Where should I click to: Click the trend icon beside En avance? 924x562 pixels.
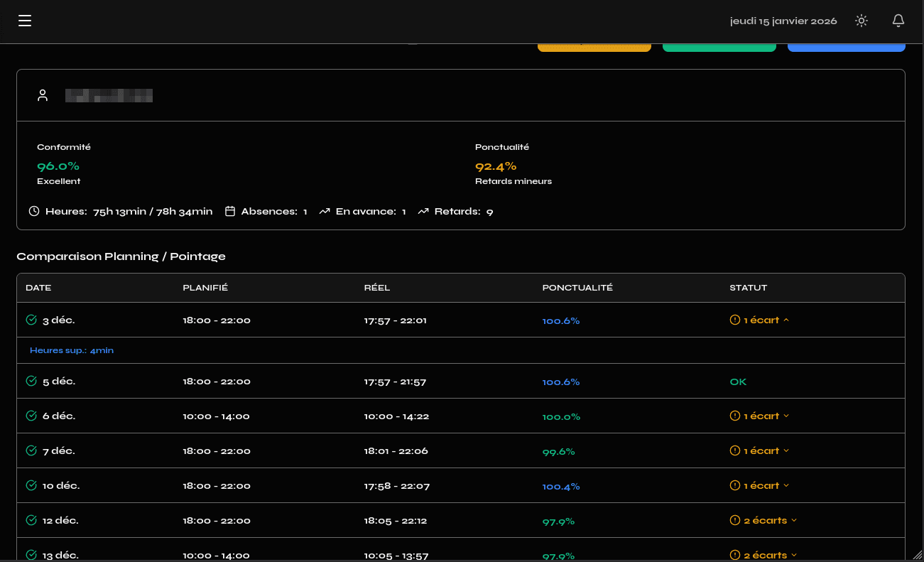(325, 211)
